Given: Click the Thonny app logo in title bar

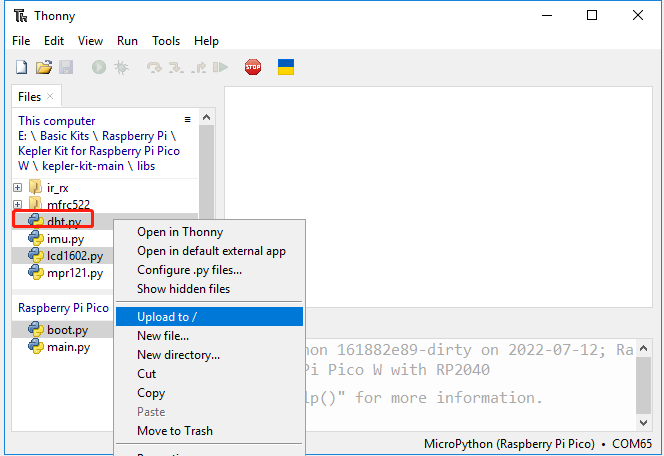Looking at the screenshot, I should [20, 16].
